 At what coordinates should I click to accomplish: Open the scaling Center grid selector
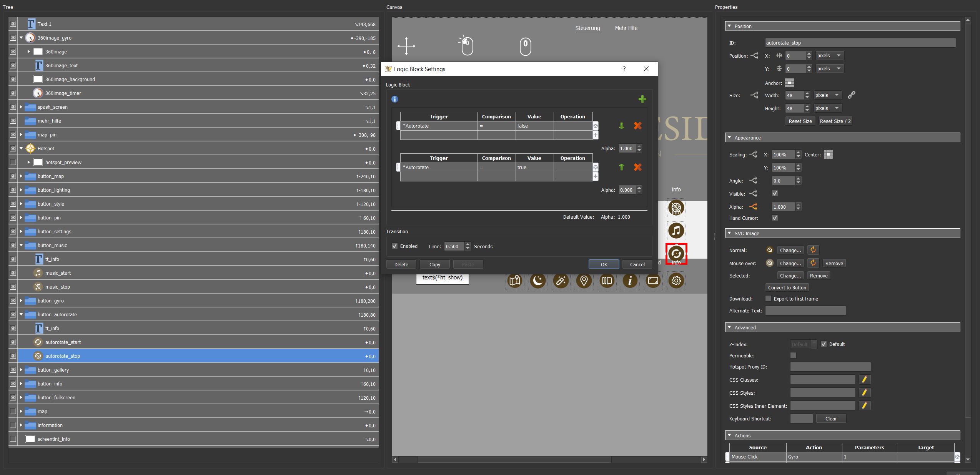(x=828, y=154)
